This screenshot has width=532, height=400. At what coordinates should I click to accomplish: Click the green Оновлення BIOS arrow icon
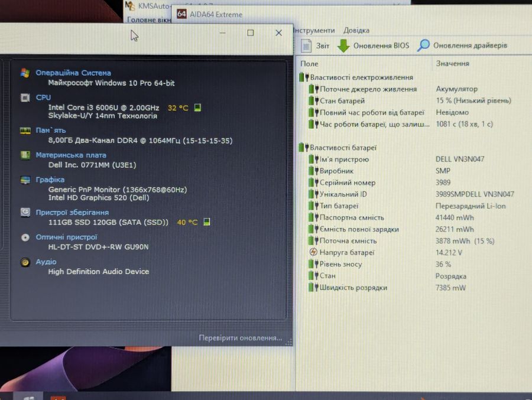pos(343,45)
